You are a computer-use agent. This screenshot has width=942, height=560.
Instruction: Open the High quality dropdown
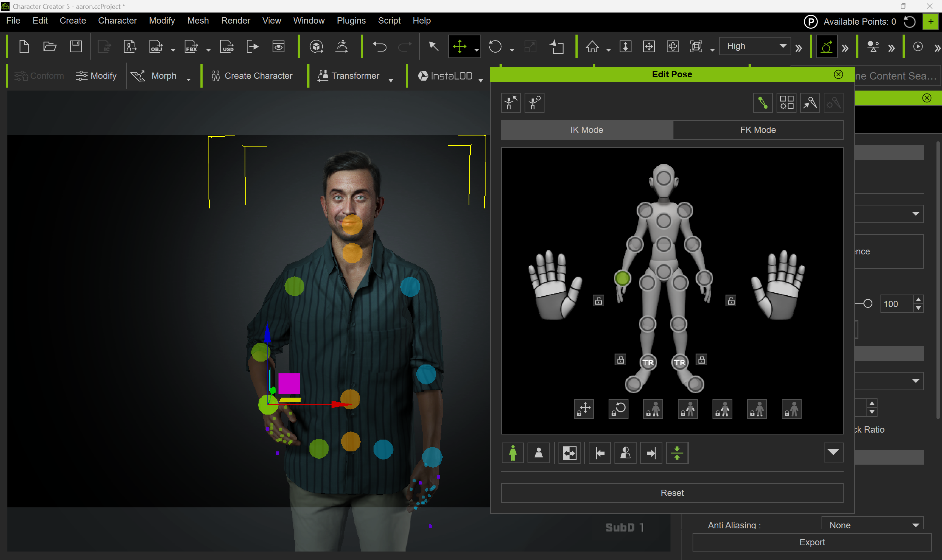click(x=755, y=46)
